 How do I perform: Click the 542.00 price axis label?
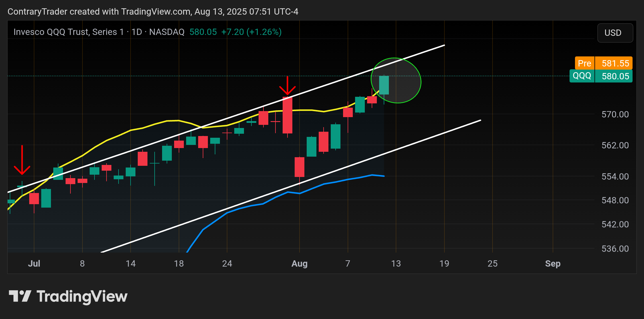615,225
